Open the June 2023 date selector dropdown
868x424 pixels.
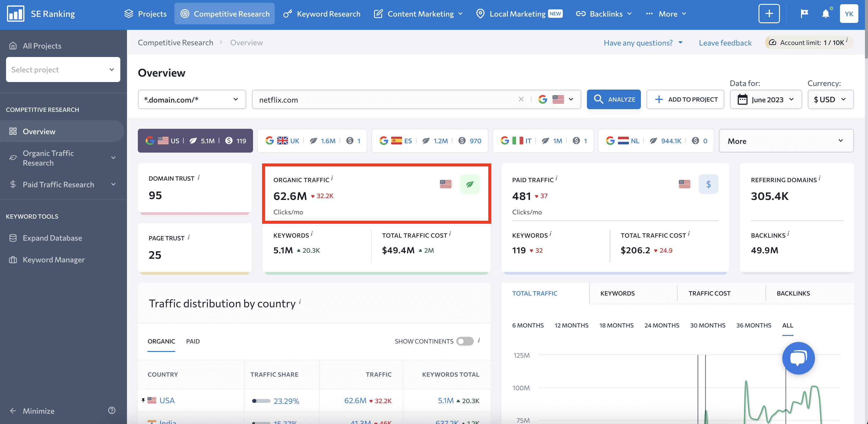pos(767,99)
